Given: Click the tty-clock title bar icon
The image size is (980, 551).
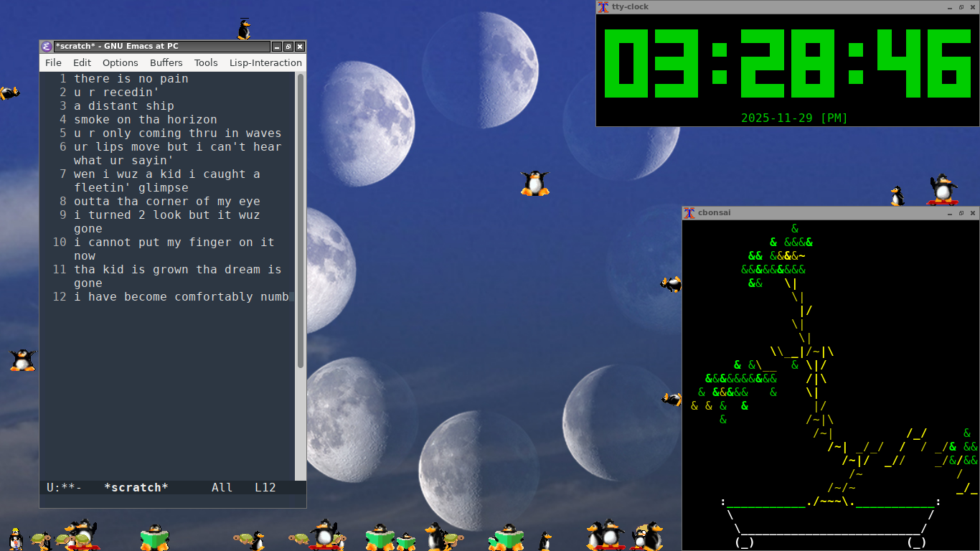Looking at the screenshot, I should 603,7.
